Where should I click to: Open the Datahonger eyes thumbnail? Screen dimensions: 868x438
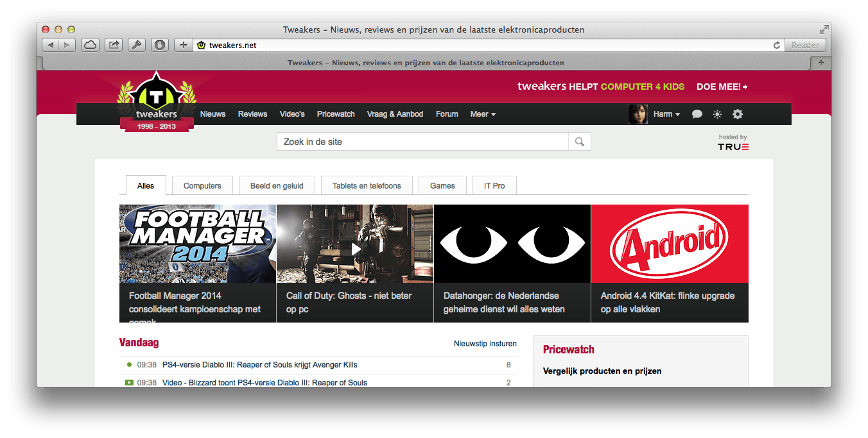(x=512, y=244)
